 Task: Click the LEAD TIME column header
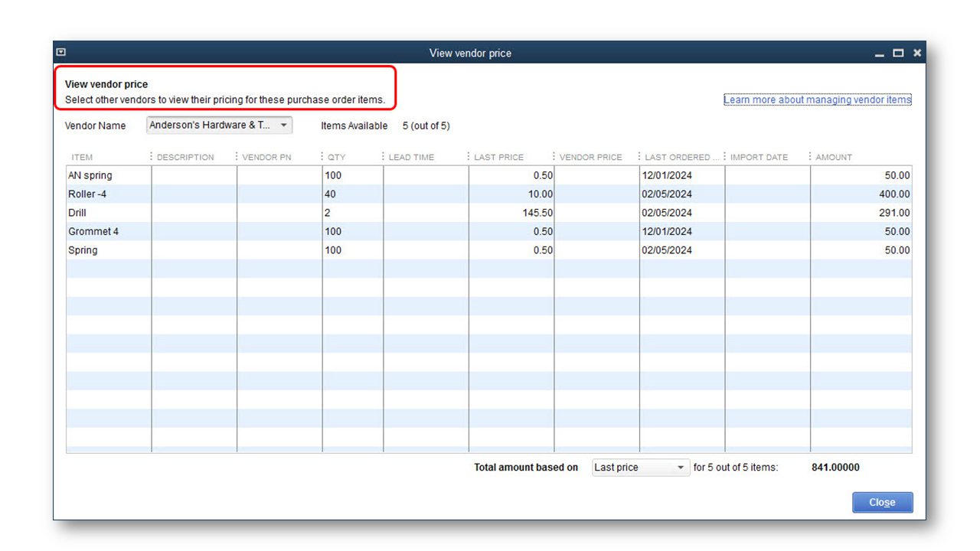[x=411, y=158]
